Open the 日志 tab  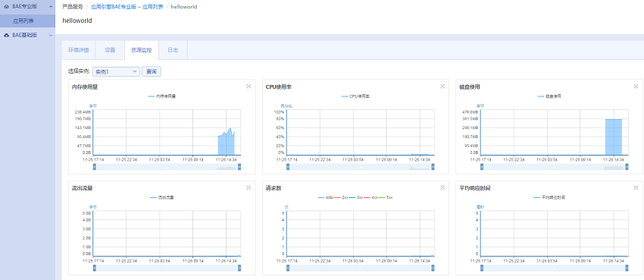(173, 50)
